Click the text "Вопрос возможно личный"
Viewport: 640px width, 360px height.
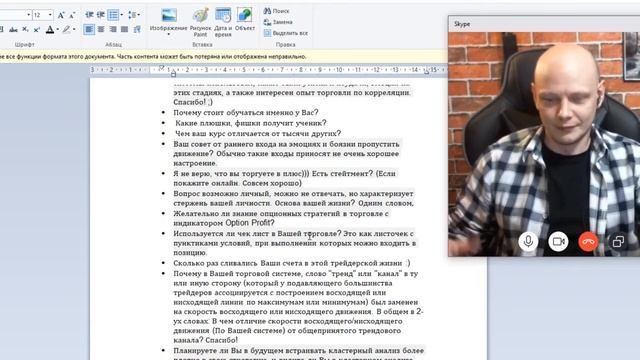click(x=222, y=193)
